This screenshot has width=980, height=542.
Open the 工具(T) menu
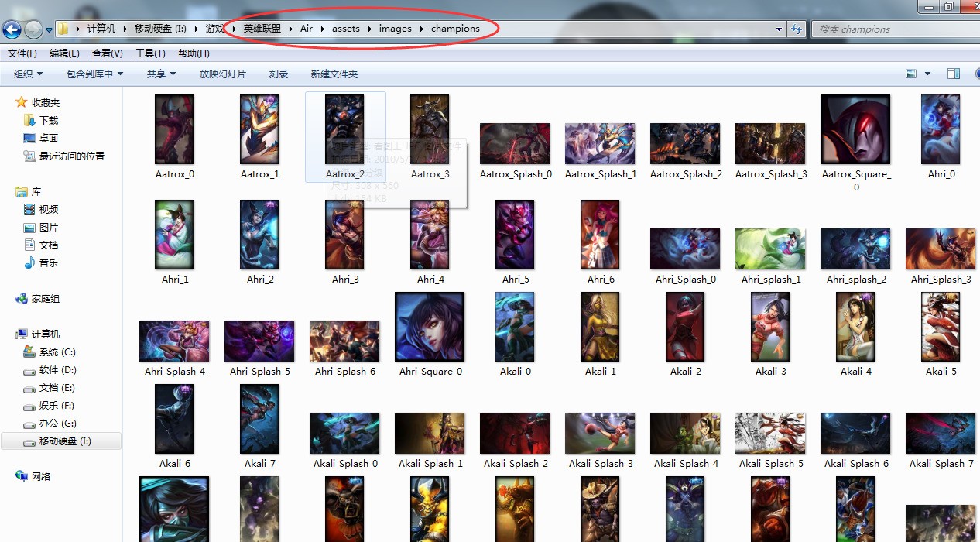150,53
